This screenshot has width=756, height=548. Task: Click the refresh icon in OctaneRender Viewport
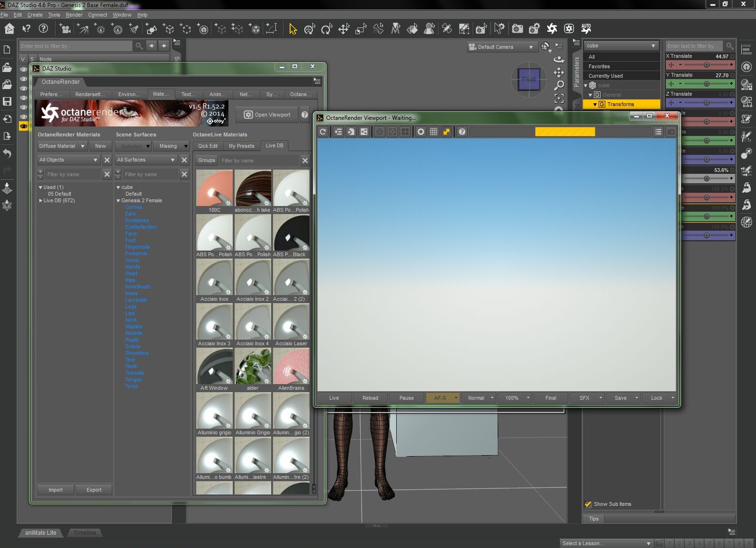pyautogui.click(x=323, y=132)
